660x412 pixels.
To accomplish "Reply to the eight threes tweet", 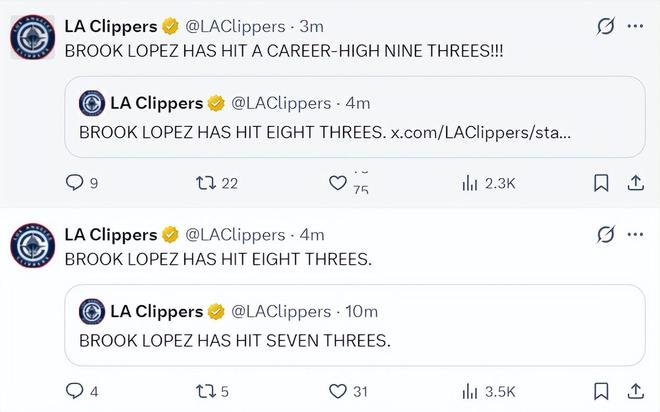I will pyautogui.click(x=75, y=391).
